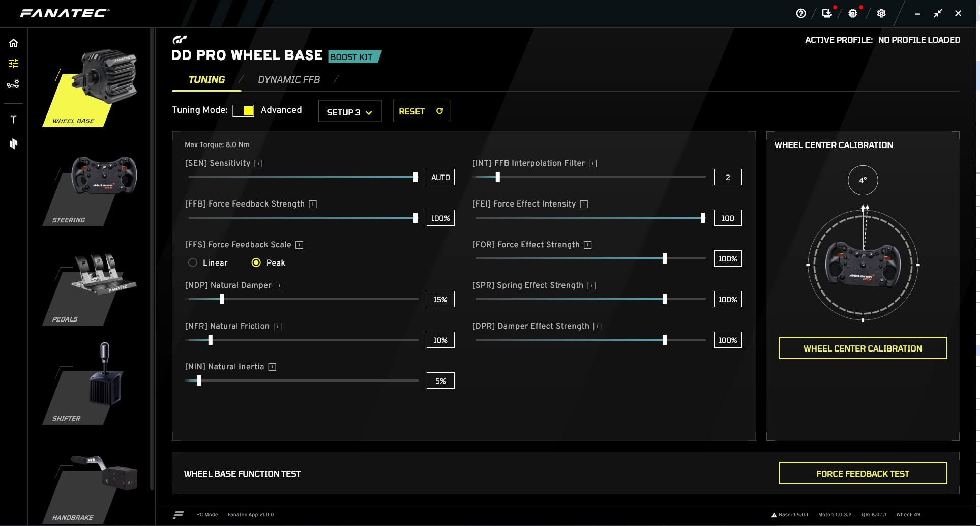Expand the SETUP 3 dropdown
Screen dimensions: 980x526
pos(350,111)
